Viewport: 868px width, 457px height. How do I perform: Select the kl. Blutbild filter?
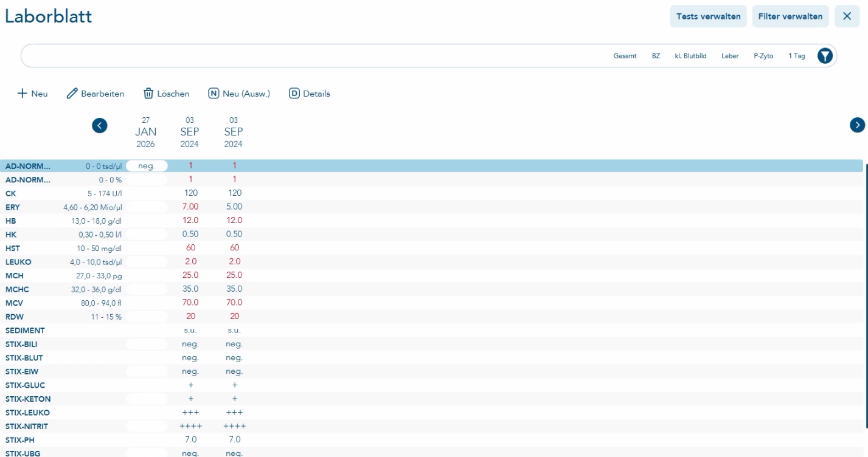pos(690,56)
